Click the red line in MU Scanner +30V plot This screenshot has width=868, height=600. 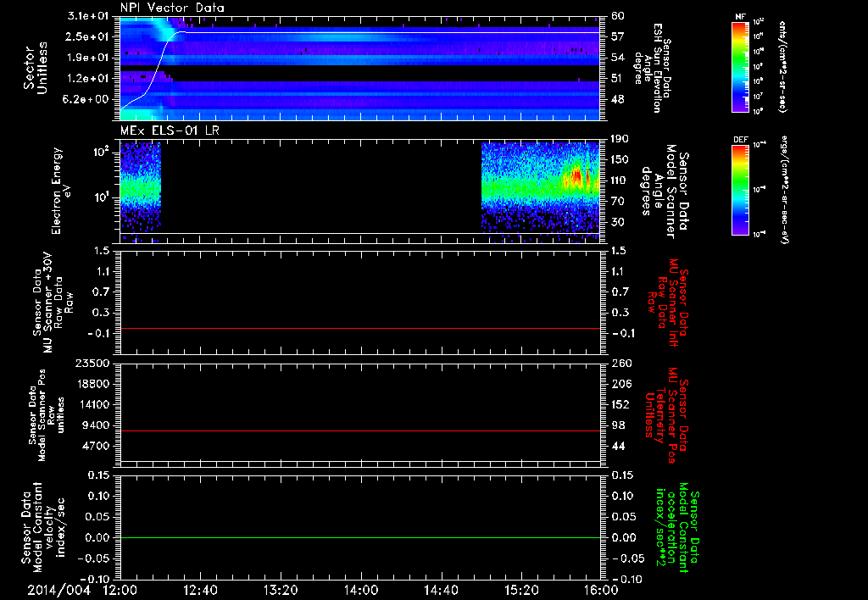pyautogui.click(x=360, y=328)
